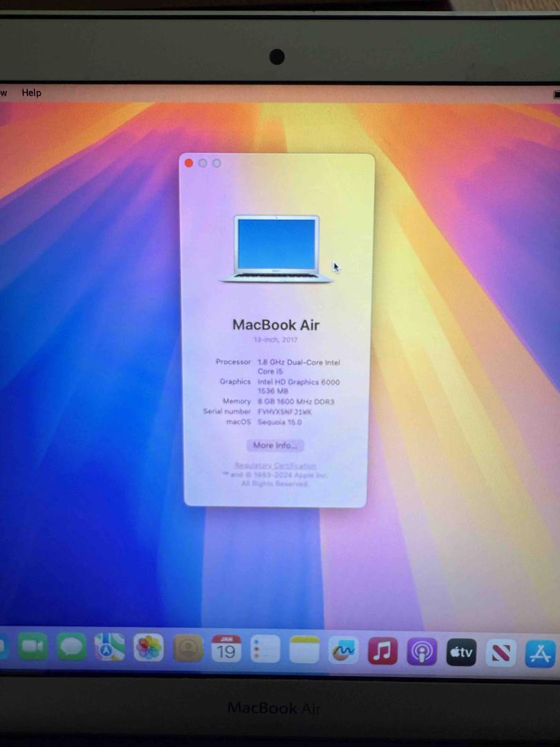
Task: Click the "macOS" label
Action: [239, 422]
